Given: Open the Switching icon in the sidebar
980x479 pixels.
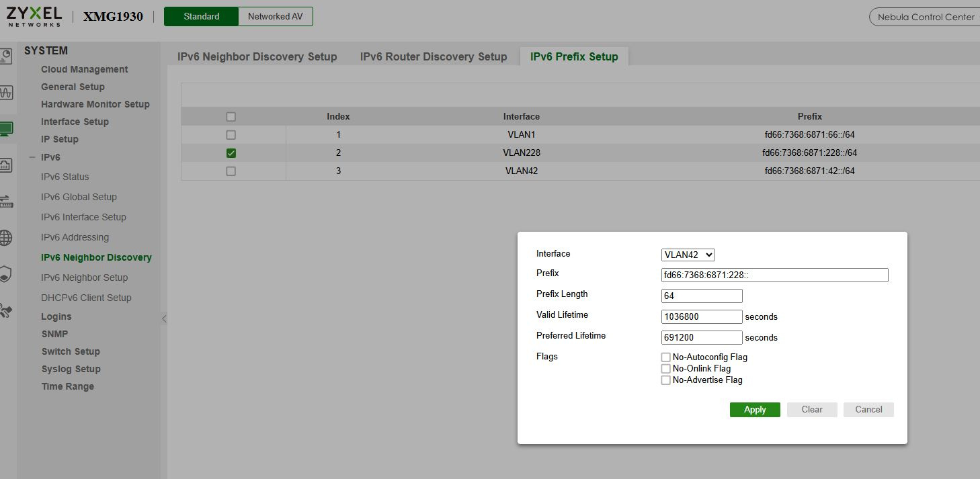Looking at the screenshot, I should (x=5, y=201).
